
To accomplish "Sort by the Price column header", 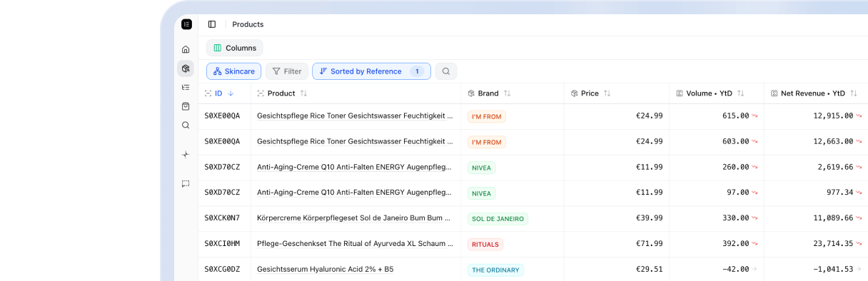I will pyautogui.click(x=590, y=93).
